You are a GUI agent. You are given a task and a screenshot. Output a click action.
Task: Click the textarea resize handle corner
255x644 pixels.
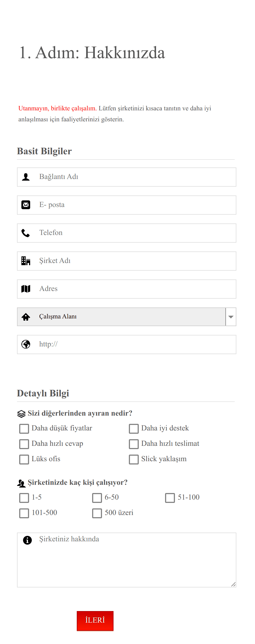point(233,584)
